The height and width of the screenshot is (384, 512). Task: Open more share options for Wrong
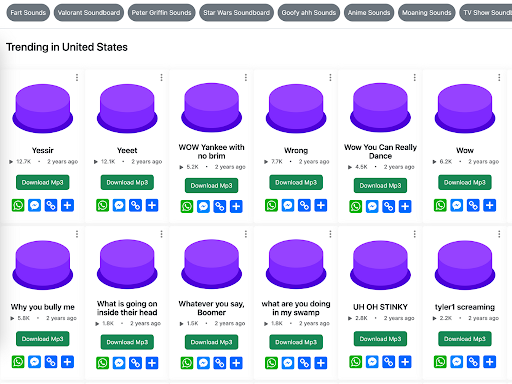click(321, 205)
